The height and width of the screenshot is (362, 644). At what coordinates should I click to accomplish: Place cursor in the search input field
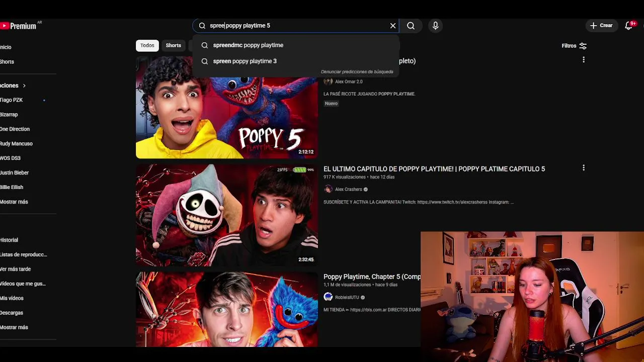[x=297, y=26]
